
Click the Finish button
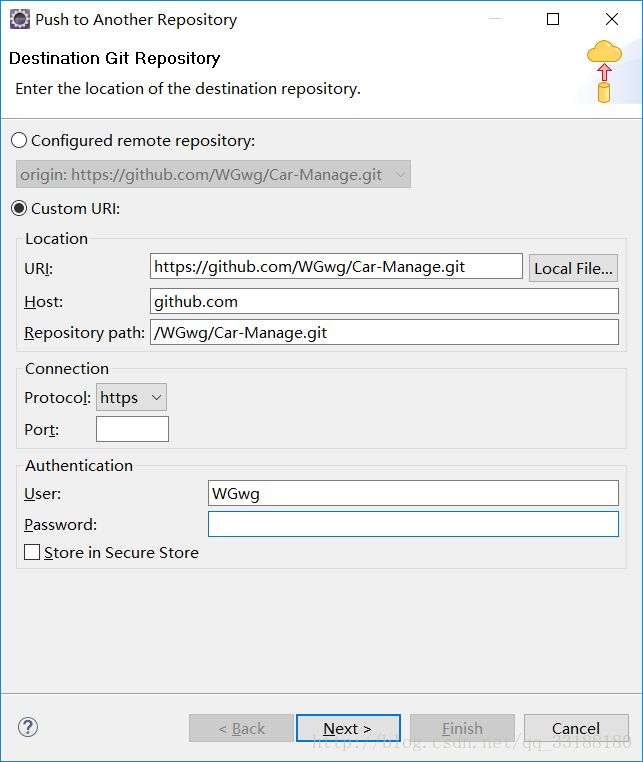point(462,728)
